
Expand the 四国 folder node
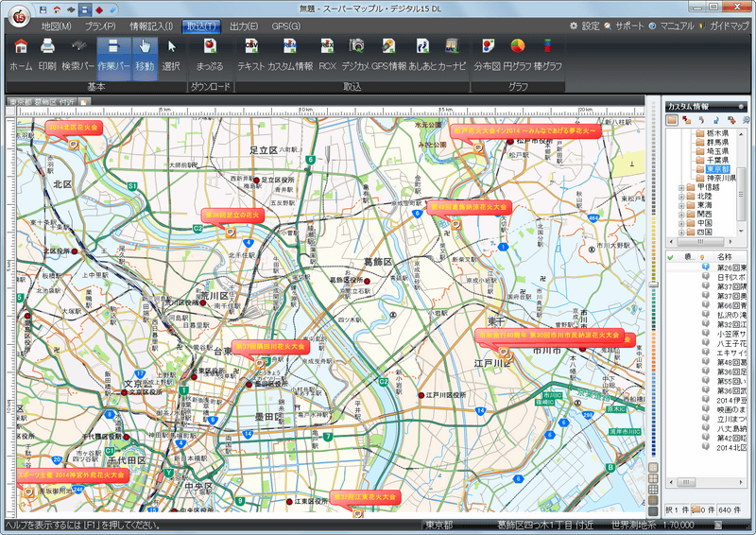pos(681,233)
